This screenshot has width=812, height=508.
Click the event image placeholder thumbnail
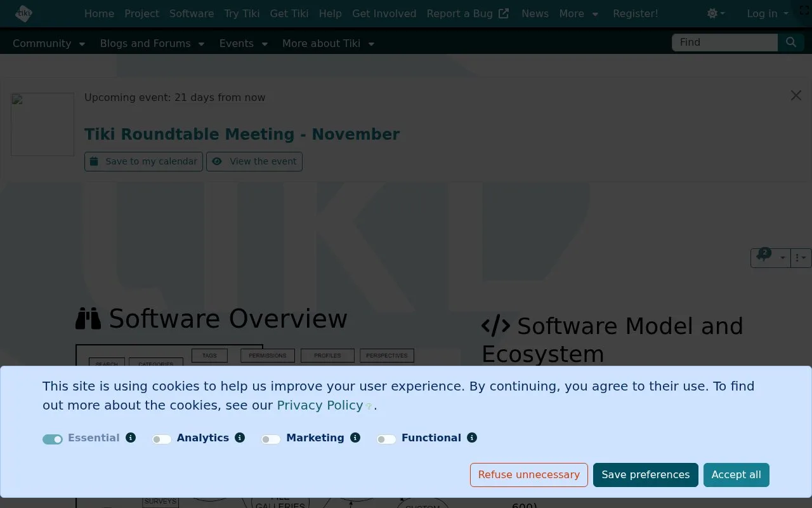pos(43,124)
